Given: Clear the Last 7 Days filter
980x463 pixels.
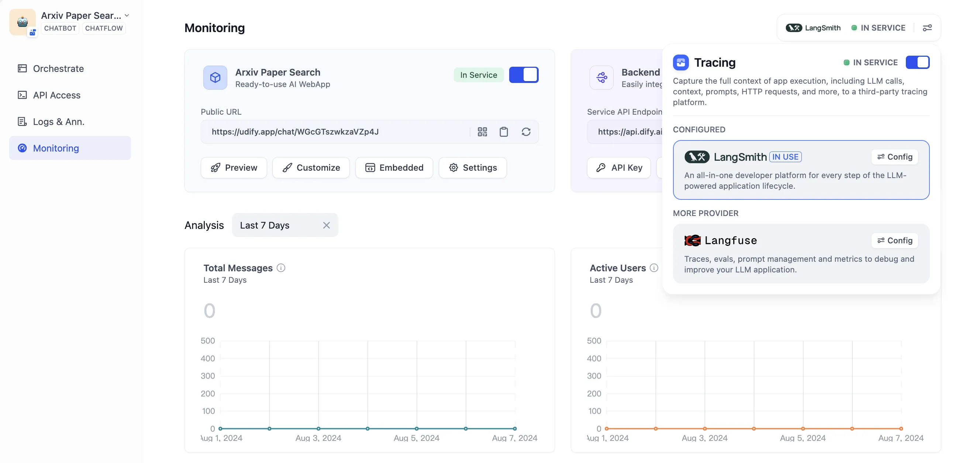Looking at the screenshot, I should click(326, 226).
